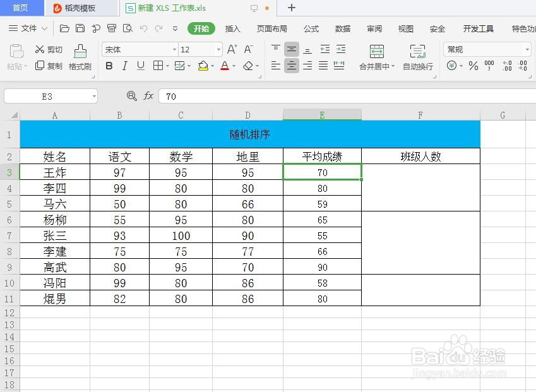Click the fx insert function icon
Screen dimensions: 536x392
pyautogui.click(x=148, y=96)
